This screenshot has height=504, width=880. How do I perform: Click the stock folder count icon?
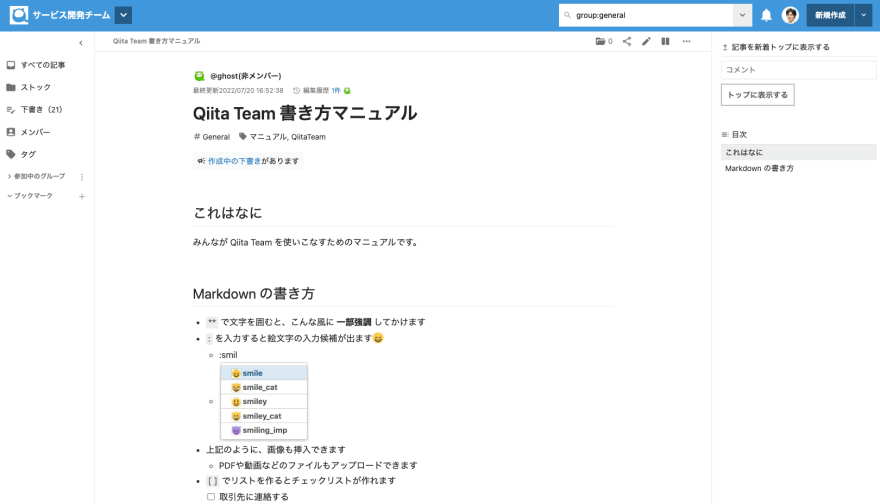pos(604,41)
